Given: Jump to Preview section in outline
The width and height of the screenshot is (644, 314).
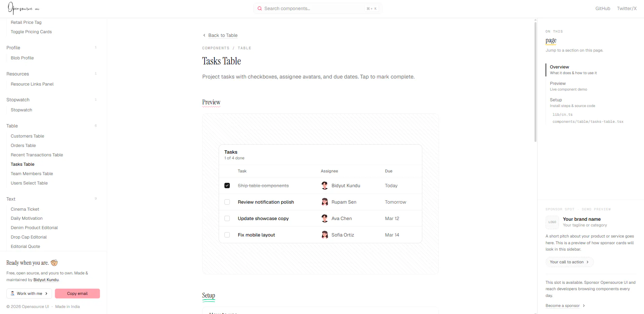Looking at the screenshot, I should pos(568,86).
